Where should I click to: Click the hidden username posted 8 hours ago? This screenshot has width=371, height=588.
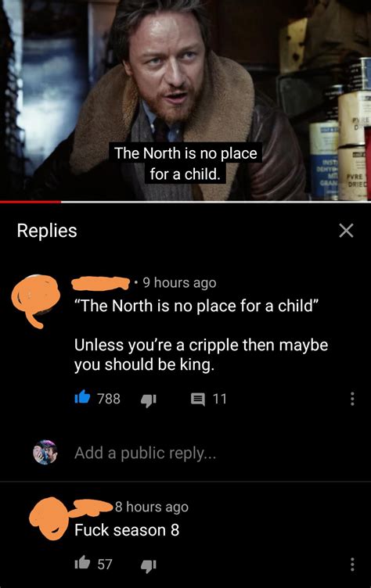coord(92,507)
